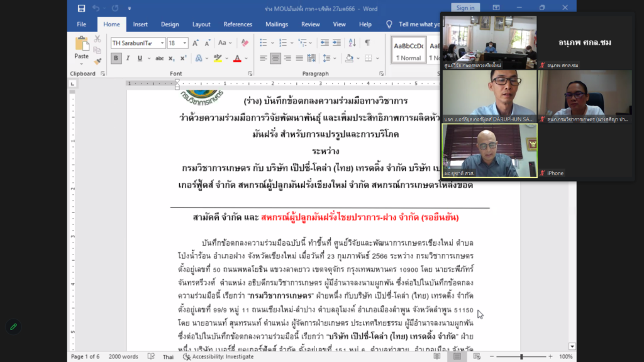Open the underline style dropdown arrow
This screenshot has height=362, width=644.
[x=148, y=58]
